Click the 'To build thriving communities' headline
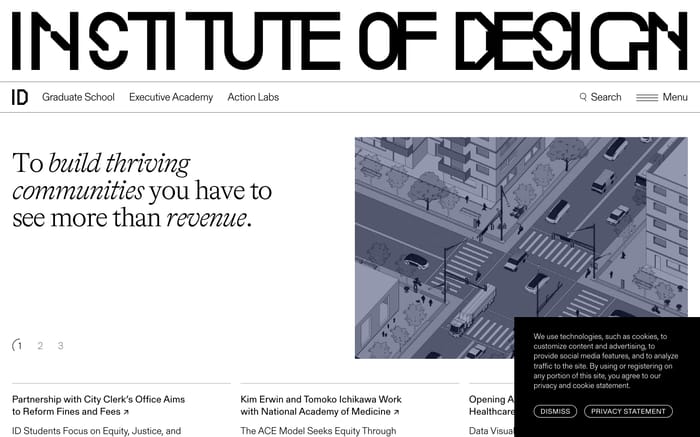700x437 pixels. click(142, 191)
